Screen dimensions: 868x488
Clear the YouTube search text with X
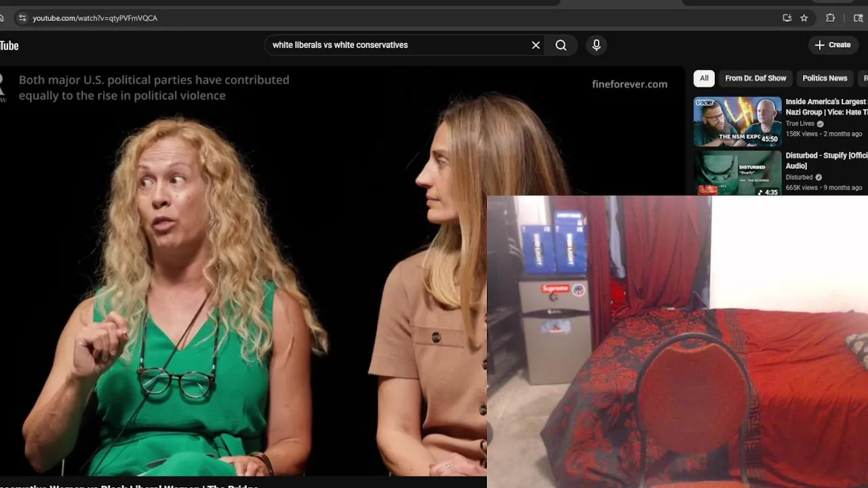[x=536, y=45]
